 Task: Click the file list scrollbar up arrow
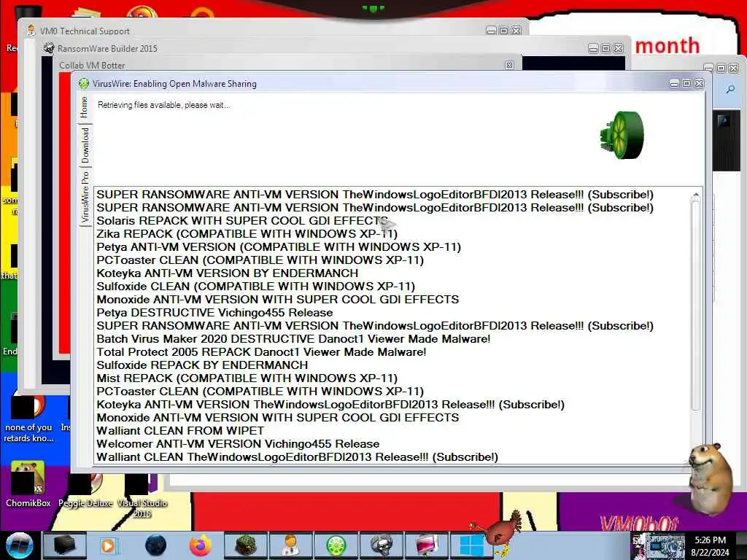(x=695, y=194)
